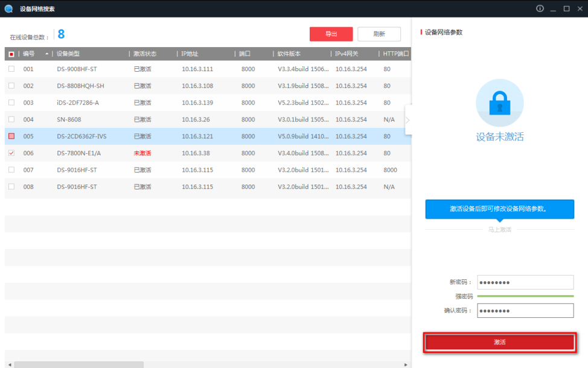Image resolution: width=588 pixels, height=368 pixels.
Task: Click version V3.3.4build 1506 cell
Action: click(304, 69)
